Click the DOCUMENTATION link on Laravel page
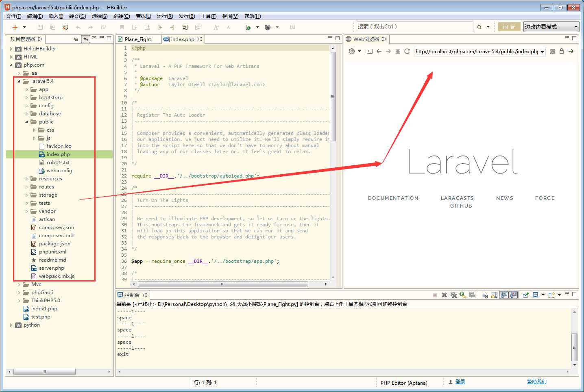 pos(393,198)
